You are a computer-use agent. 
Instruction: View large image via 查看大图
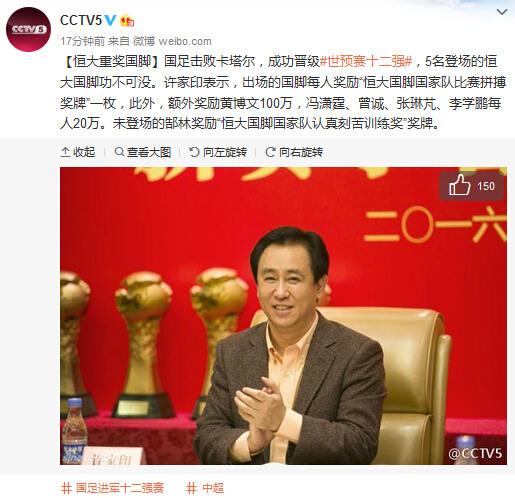coord(143,152)
